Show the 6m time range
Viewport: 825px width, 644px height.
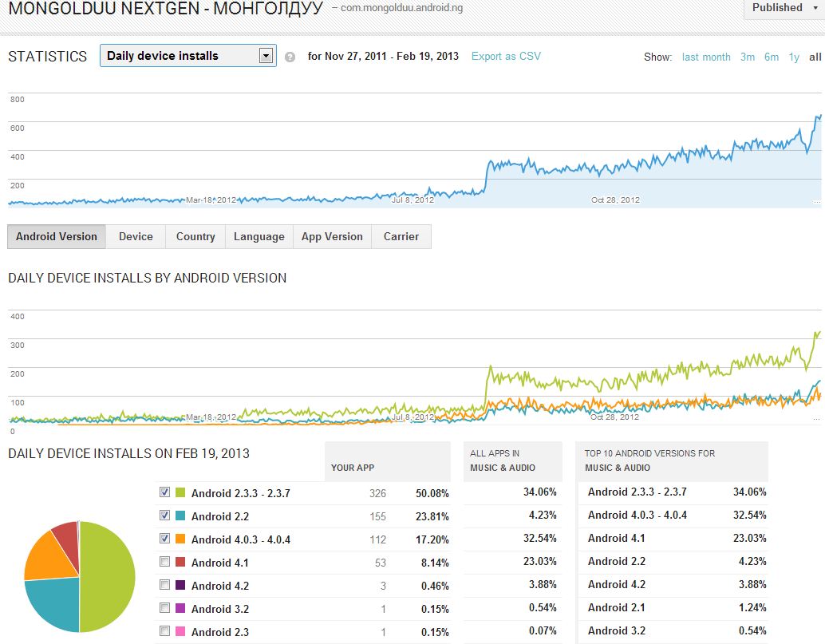pyautogui.click(x=772, y=57)
